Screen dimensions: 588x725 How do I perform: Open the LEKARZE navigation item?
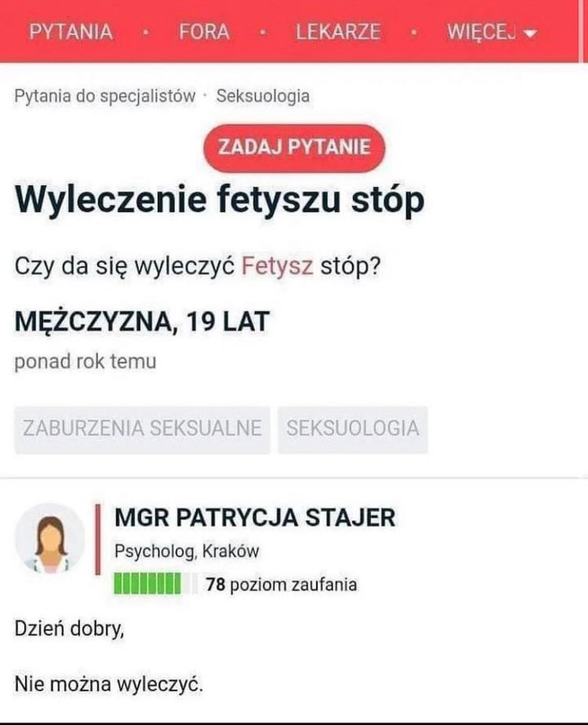pos(338,32)
